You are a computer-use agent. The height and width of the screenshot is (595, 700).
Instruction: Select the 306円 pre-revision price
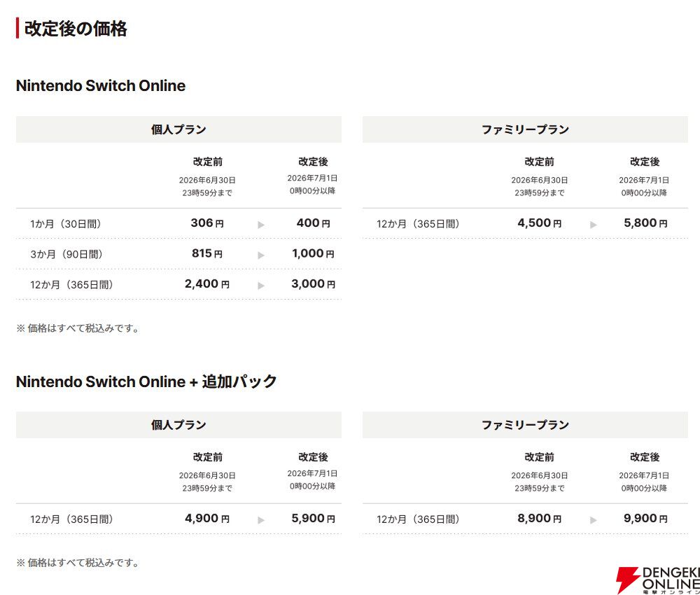click(207, 223)
